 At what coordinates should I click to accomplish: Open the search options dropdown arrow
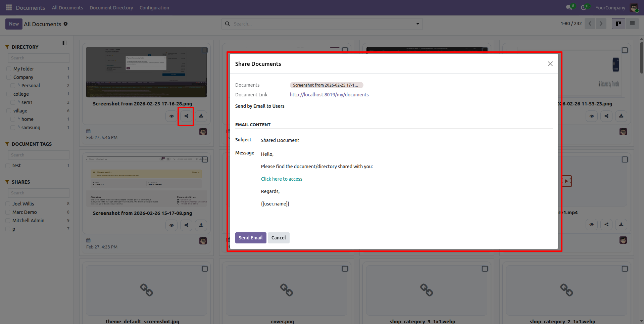pos(418,24)
